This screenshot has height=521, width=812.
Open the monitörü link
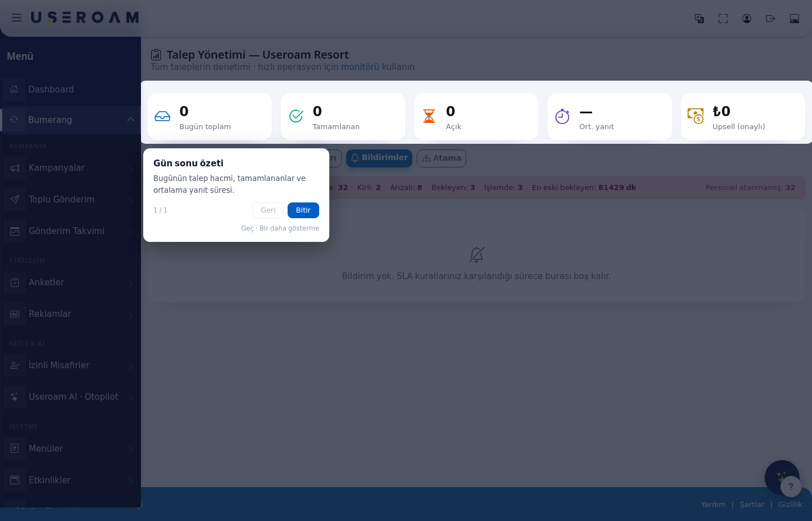360,67
